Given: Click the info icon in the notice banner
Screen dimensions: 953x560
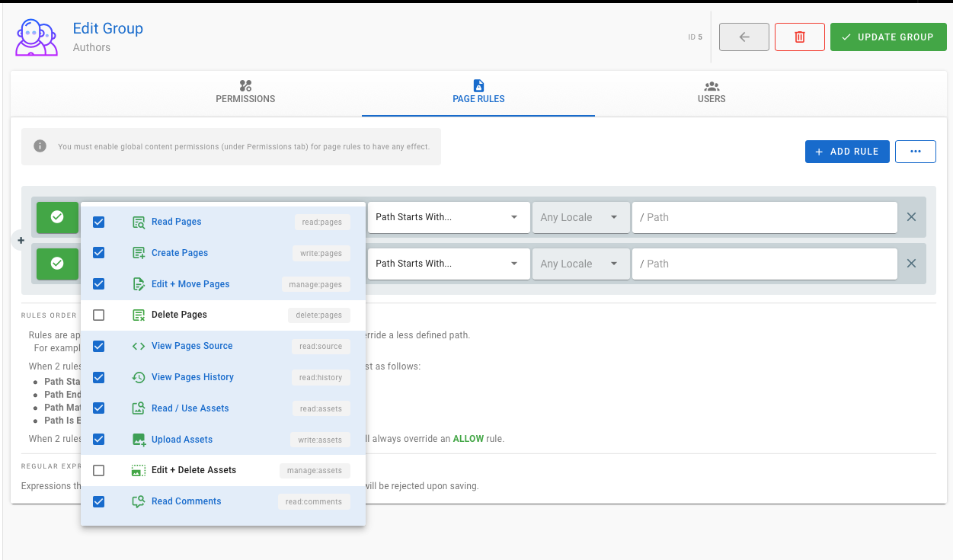Looking at the screenshot, I should pyautogui.click(x=40, y=146).
